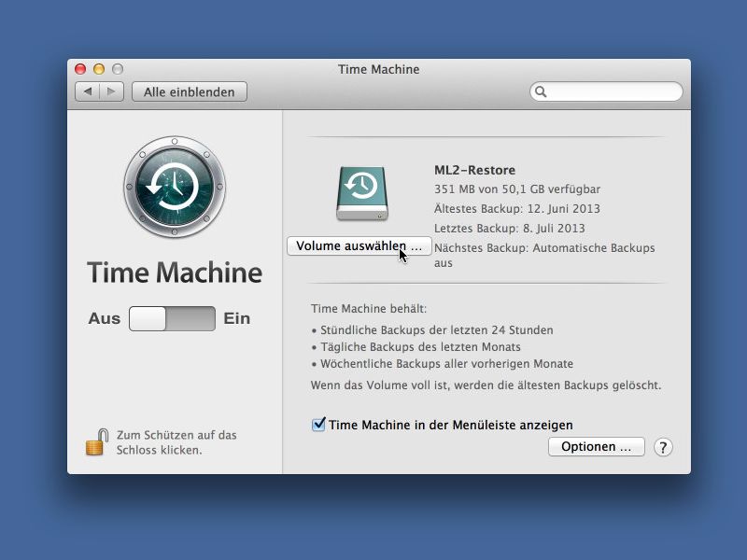This screenshot has width=747, height=560.
Task: Click the Aus label beside the switch
Action: coord(105,318)
